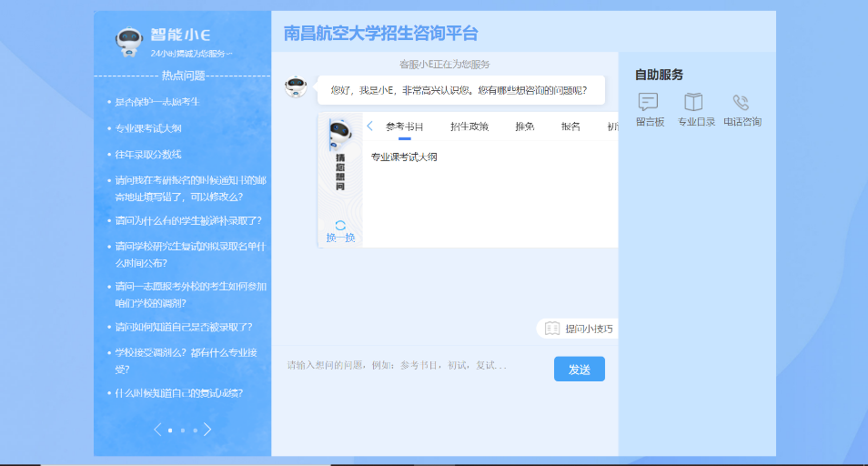Screen dimensions: 868x466
Task: Open hot question 是否保护一志愿考生
Action: tap(157, 102)
